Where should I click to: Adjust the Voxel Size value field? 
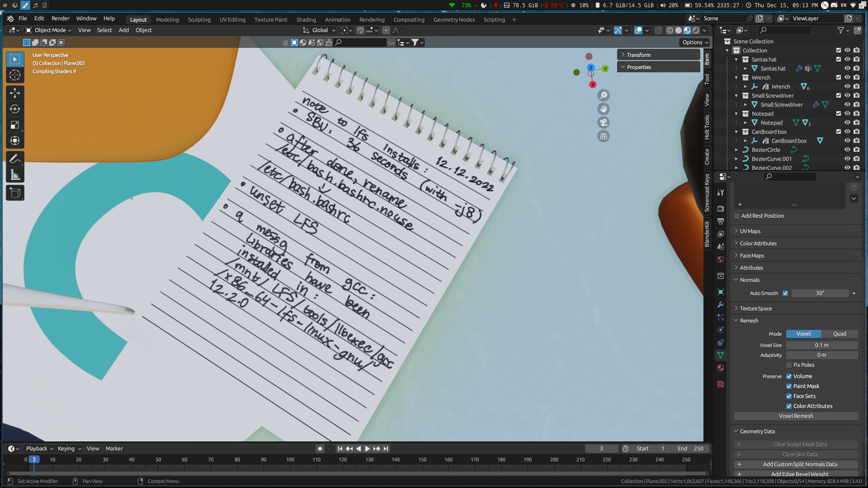tap(821, 345)
